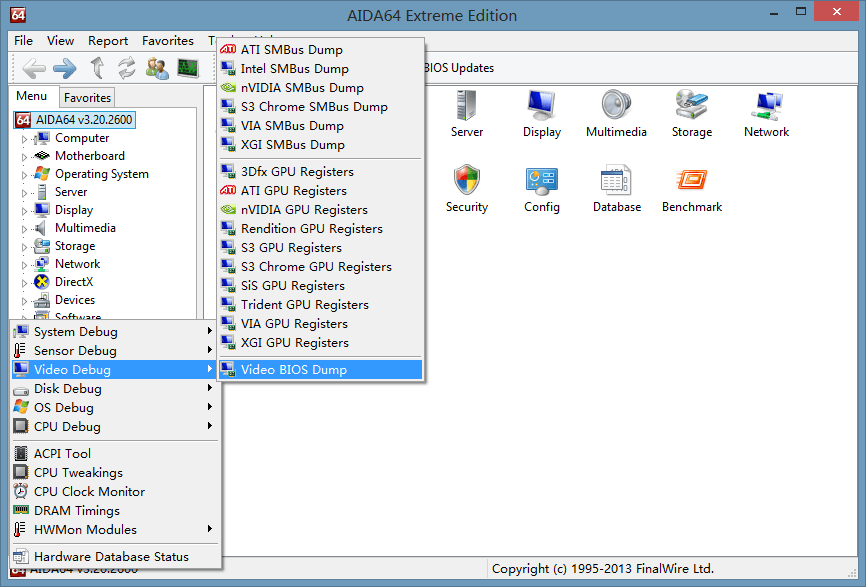Select nVIDIA GPU Registers
866x587 pixels.
click(x=320, y=209)
